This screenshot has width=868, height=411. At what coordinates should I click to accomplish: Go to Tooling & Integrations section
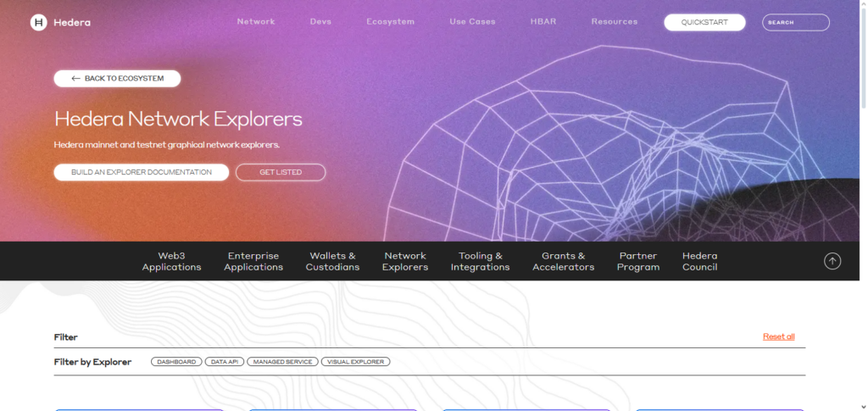click(481, 261)
